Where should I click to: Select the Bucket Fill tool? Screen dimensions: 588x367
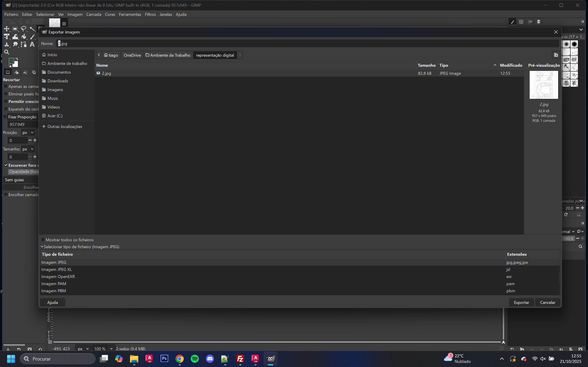24,37
